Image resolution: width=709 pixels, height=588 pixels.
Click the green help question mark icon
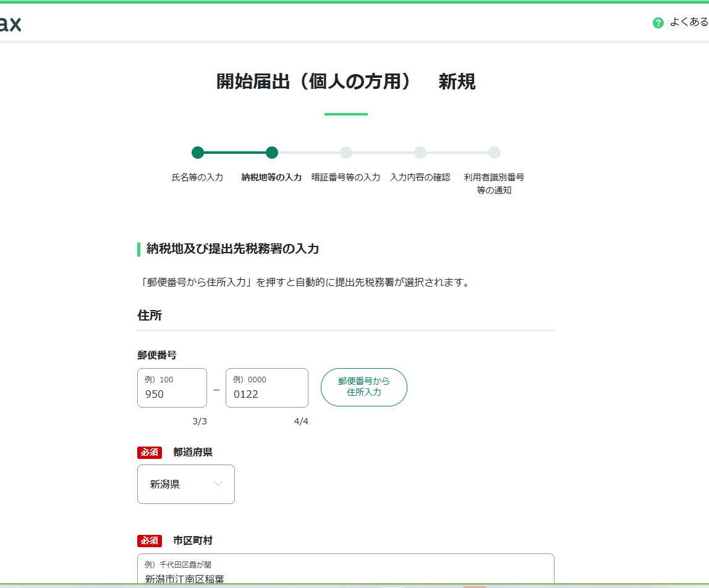click(x=658, y=23)
